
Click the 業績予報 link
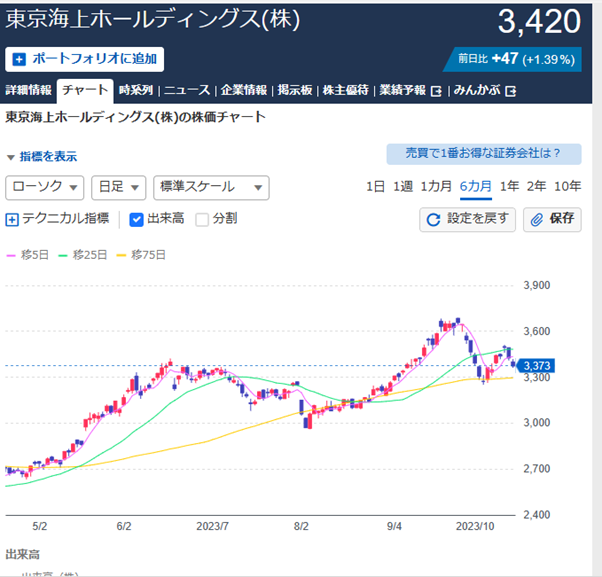pyautogui.click(x=403, y=90)
